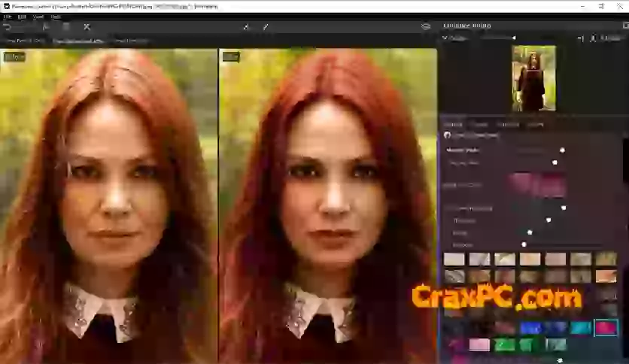The image size is (629, 364).
Task: Select the brush tool icon in the toolbar
Action: pyautogui.click(x=246, y=27)
